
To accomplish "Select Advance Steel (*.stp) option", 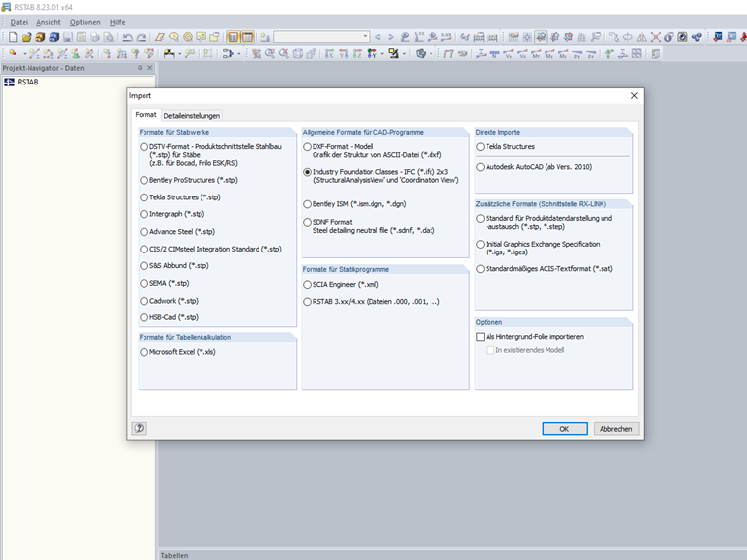I will (x=144, y=232).
